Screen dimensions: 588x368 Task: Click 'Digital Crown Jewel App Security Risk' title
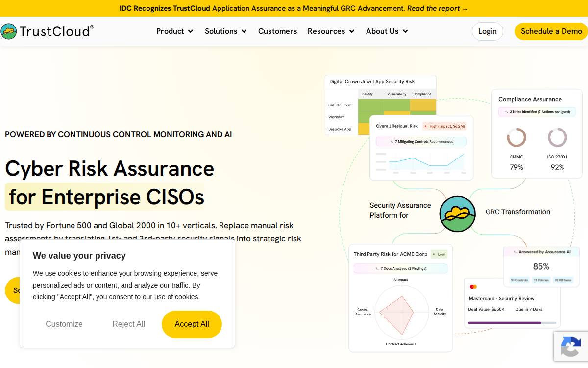[372, 82]
